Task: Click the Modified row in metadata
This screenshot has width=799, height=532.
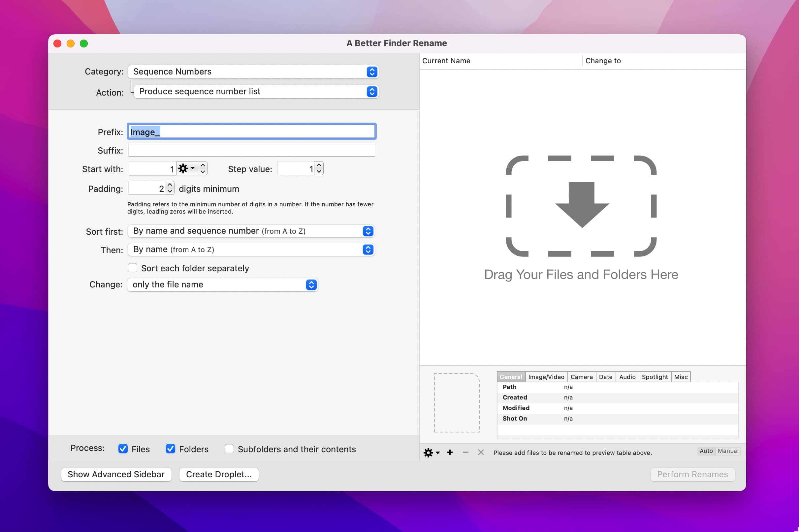Action: click(x=617, y=408)
